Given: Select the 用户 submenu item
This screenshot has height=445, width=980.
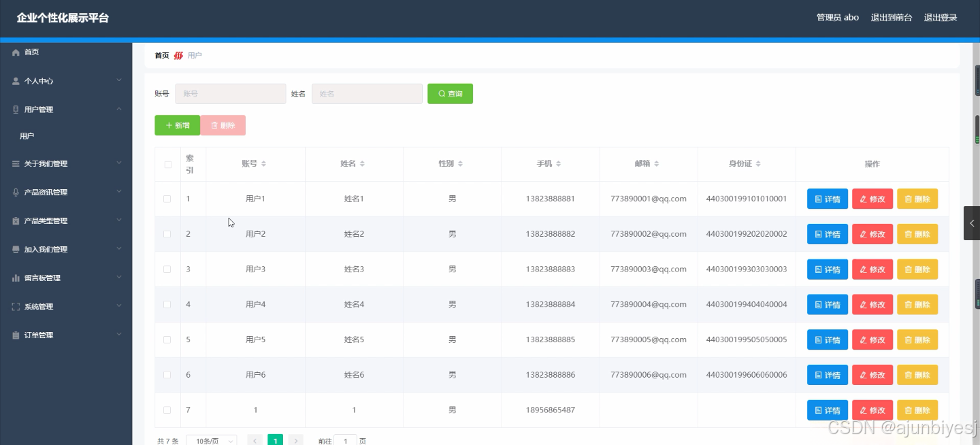Looking at the screenshot, I should (66, 136).
